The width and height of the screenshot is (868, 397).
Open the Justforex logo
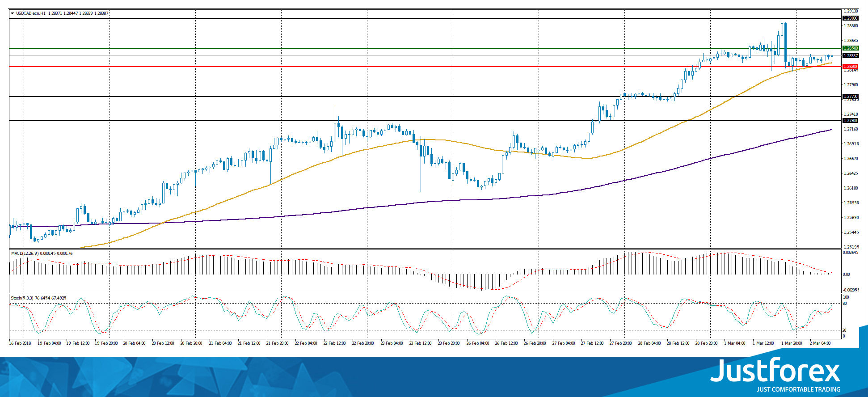775,371
